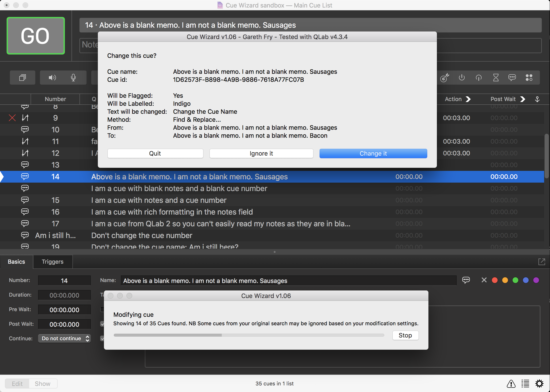The height and width of the screenshot is (392, 550).
Task: Add a Script cue (four dots icon)
Action: tap(529, 78)
